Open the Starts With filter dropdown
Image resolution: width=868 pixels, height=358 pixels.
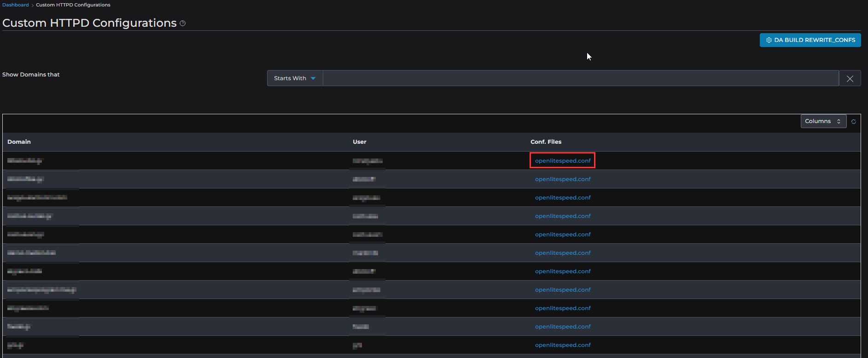pyautogui.click(x=295, y=78)
